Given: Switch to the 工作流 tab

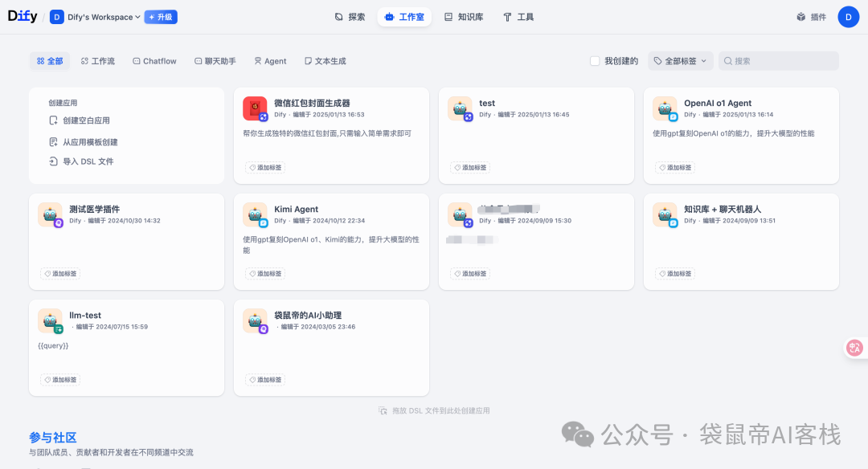Looking at the screenshot, I should coord(97,60).
